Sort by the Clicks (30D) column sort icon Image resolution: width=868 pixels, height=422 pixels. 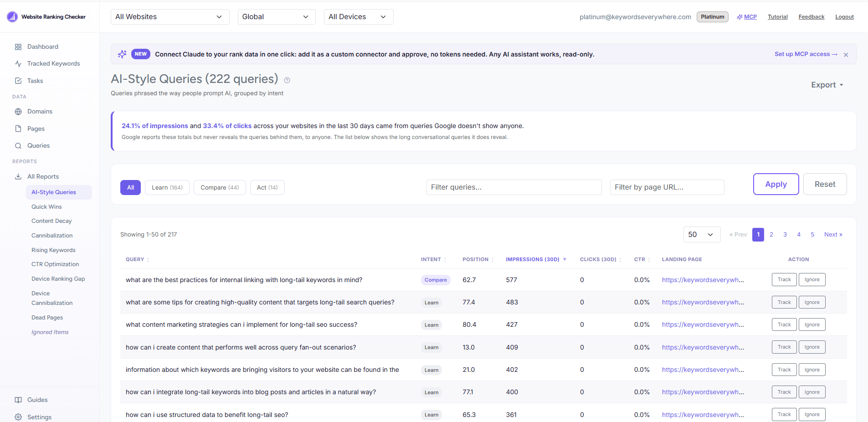tap(620, 260)
